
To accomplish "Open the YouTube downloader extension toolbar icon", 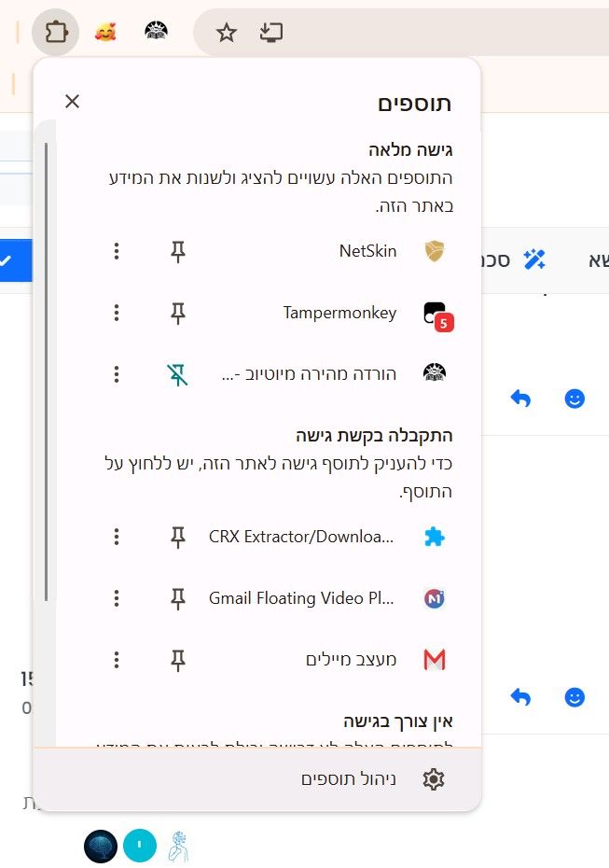I will tap(156, 32).
